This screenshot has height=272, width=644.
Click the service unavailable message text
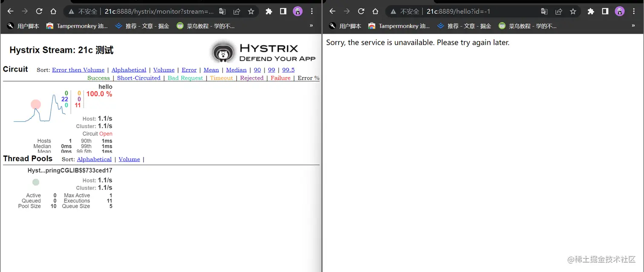click(x=418, y=43)
